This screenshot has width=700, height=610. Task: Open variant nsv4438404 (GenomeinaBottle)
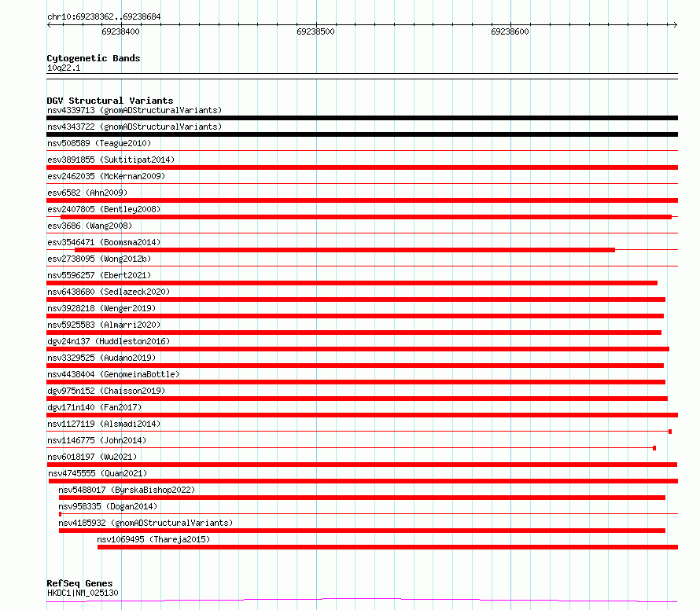tap(113, 374)
